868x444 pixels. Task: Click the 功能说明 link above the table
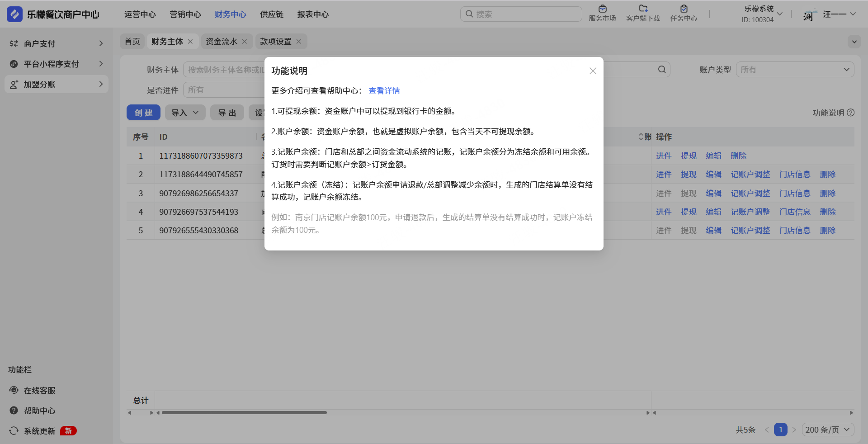click(828, 113)
